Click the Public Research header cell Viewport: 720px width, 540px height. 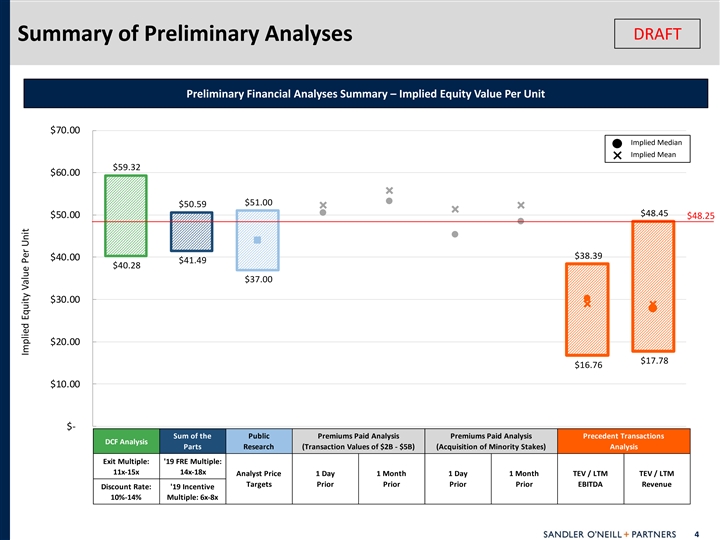257,441
